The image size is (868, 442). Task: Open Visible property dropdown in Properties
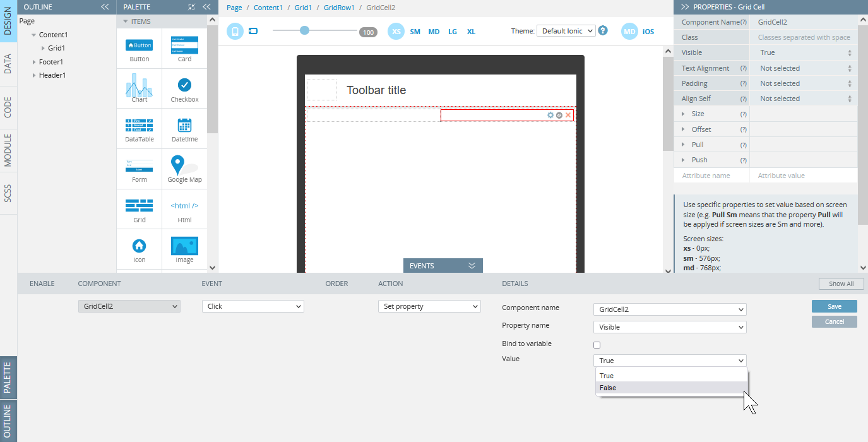[x=804, y=53]
